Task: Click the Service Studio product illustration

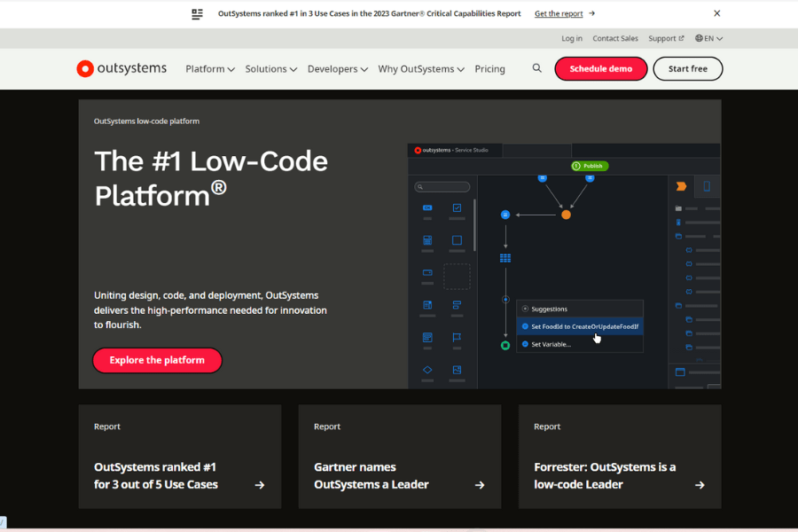Action: click(x=564, y=266)
